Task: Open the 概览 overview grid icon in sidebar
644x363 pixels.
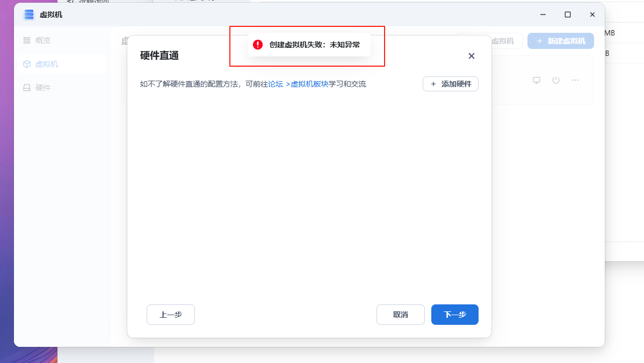Action: click(x=27, y=40)
